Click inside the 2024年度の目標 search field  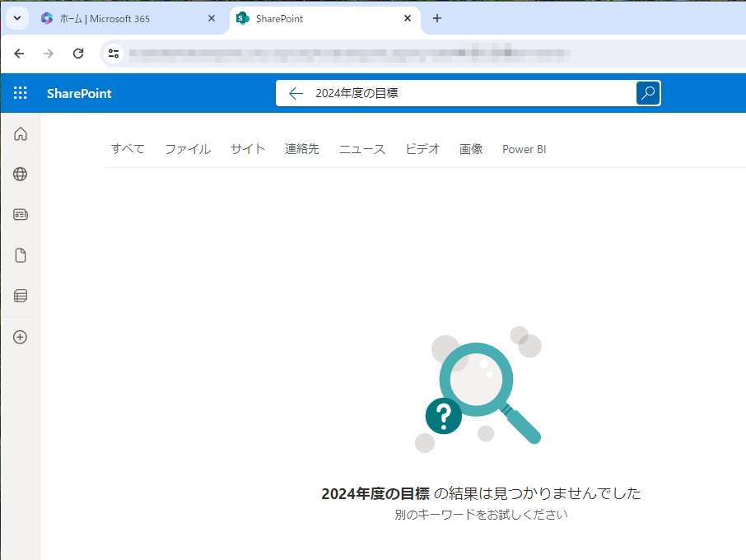tap(469, 93)
